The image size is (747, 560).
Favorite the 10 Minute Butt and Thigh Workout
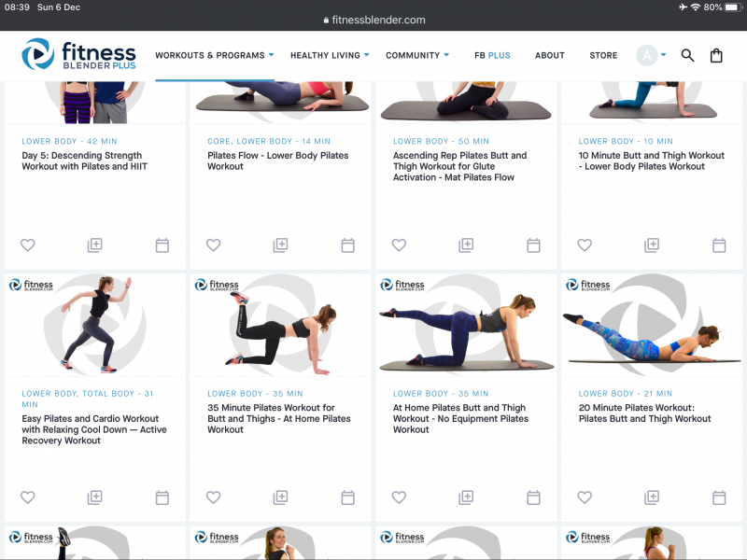[x=585, y=245]
